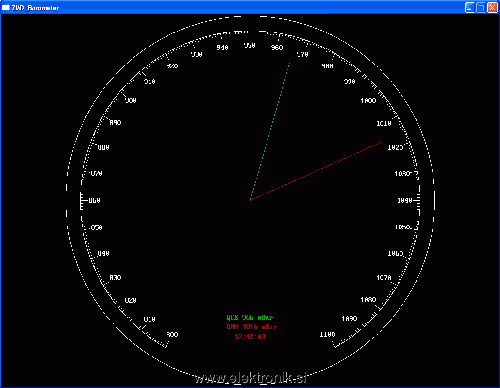The width and height of the screenshot is (500, 388).
Task: Click the 800 label at the scale start
Action: pos(172,334)
